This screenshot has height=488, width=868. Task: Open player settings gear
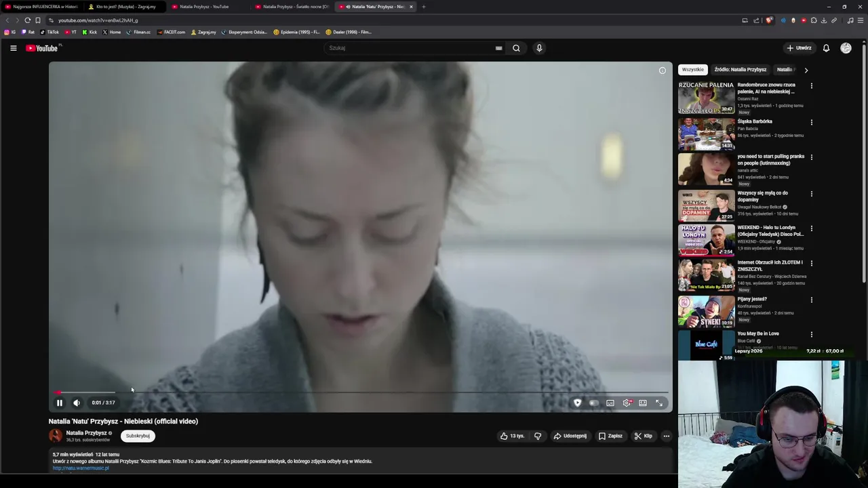(627, 403)
